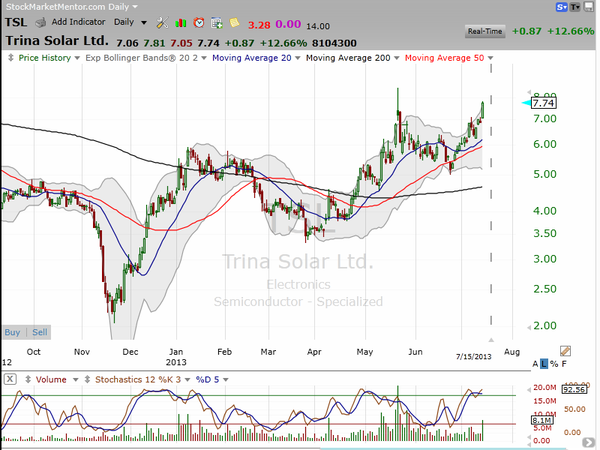The image size is (600, 450).
Task: Open Price History dropdown arrow
Action: [77, 58]
